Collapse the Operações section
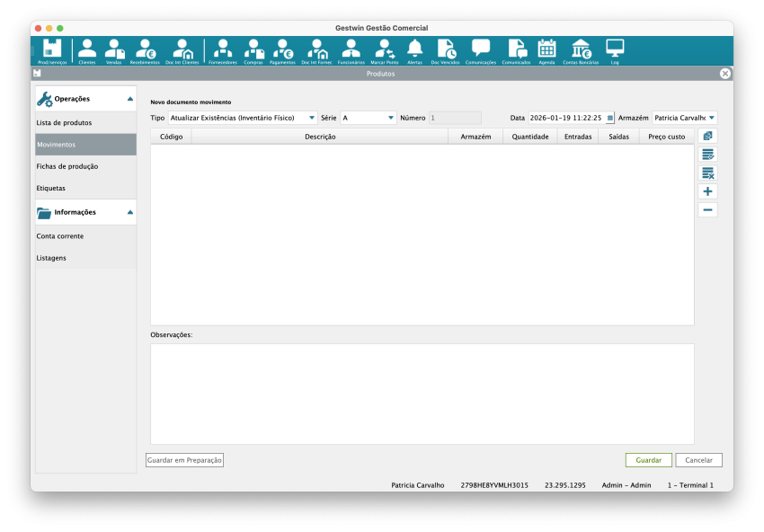Screen dimensions: 764x532 tap(130, 99)
